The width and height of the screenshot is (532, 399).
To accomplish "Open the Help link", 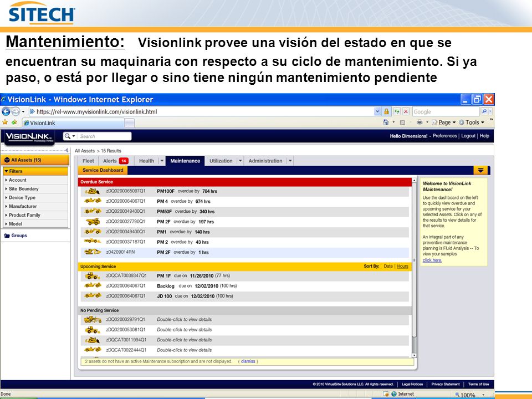I will (484, 136).
